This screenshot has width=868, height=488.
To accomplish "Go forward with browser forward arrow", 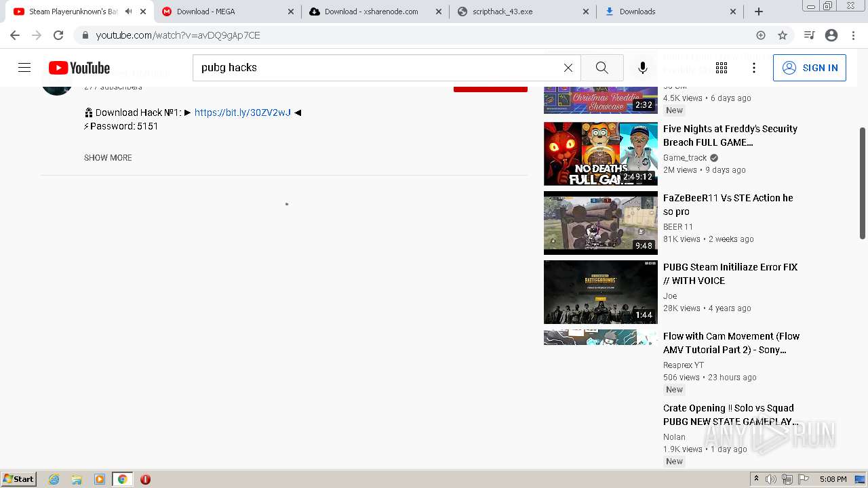I will (37, 35).
